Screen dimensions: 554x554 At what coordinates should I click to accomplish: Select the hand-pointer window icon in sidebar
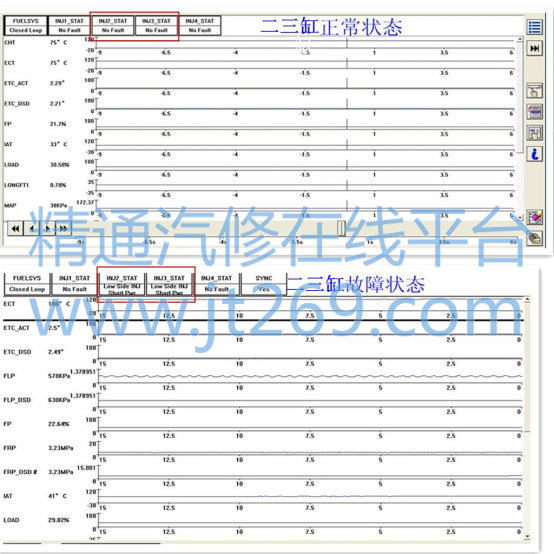(x=534, y=91)
